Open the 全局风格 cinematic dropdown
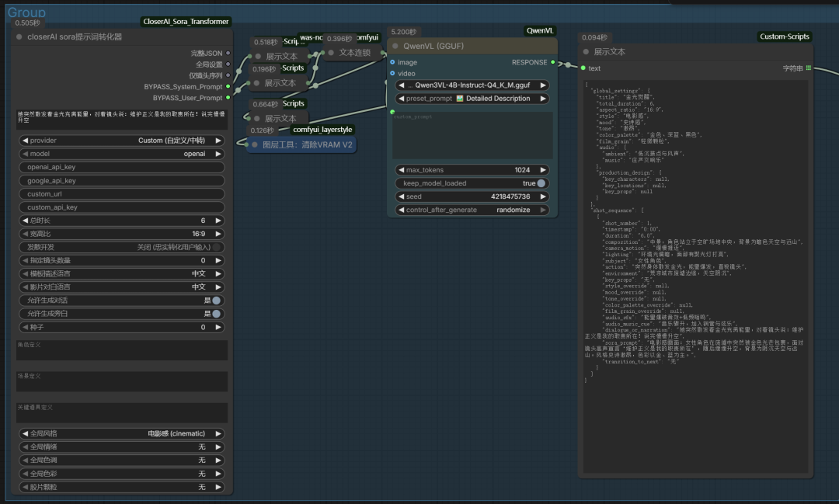Image resolution: width=839 pixels, height=504 pixels. tap(122, 433)
